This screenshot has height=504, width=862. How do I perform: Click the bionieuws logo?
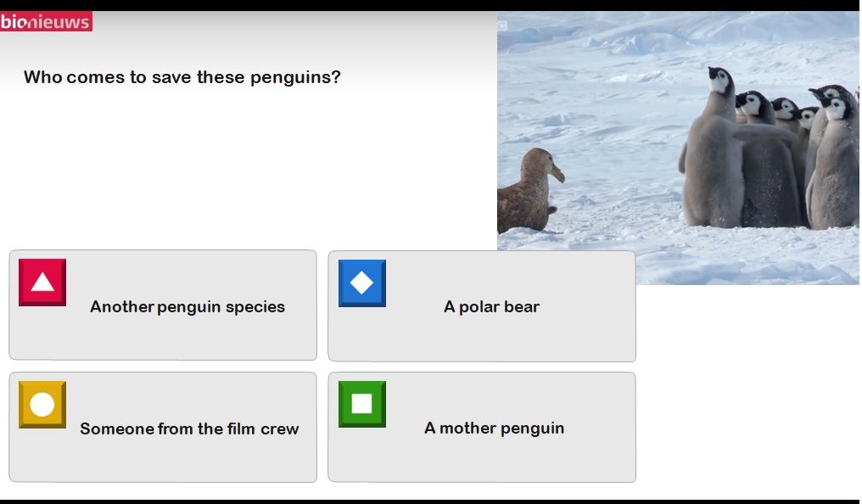pyautogui.click(x=46, y=21)
